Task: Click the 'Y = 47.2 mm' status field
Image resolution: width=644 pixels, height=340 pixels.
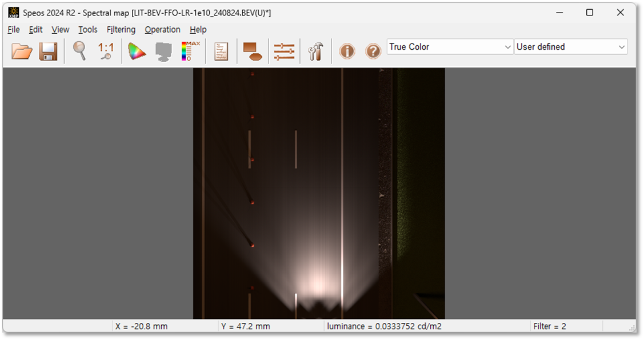Action: coord(246,326)
